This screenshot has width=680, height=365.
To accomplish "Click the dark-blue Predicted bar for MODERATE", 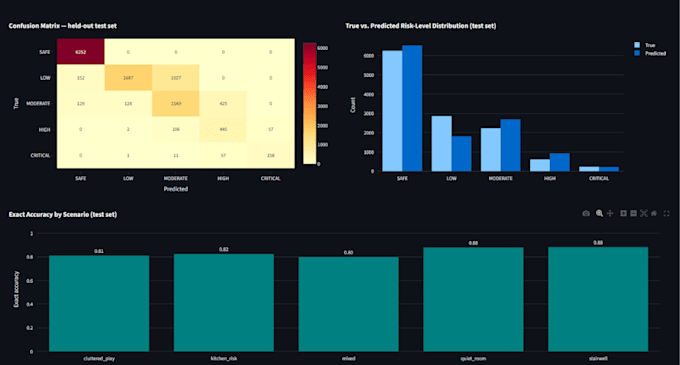I will pyautogui.click(x=510, y=145).
